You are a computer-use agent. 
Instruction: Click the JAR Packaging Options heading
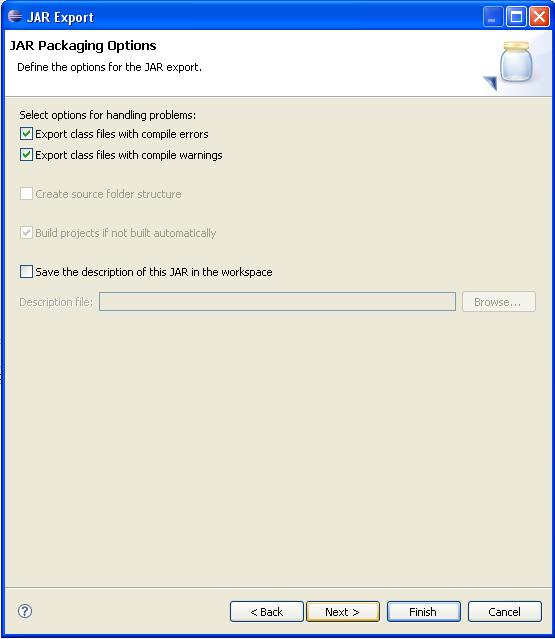(x=83, y=46)
